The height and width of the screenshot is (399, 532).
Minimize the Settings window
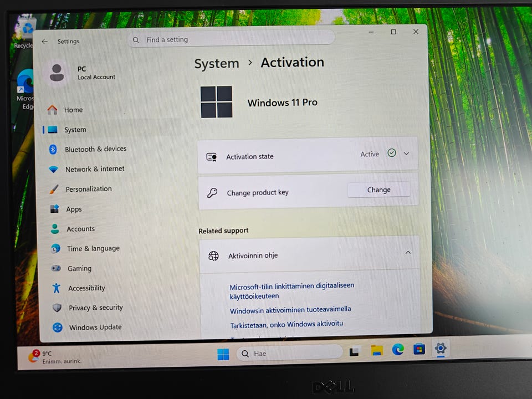[x=371, y=32]
